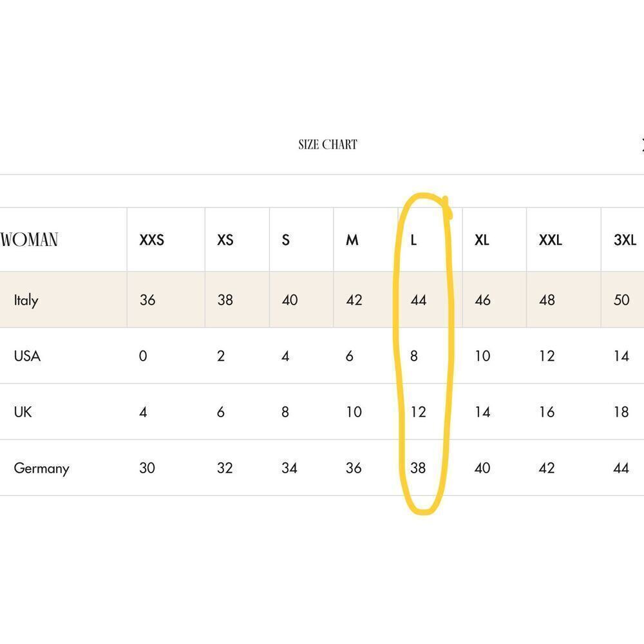The image size is (644, 644).
Task: Click the 3XL size header
Action: click(625, 240)
